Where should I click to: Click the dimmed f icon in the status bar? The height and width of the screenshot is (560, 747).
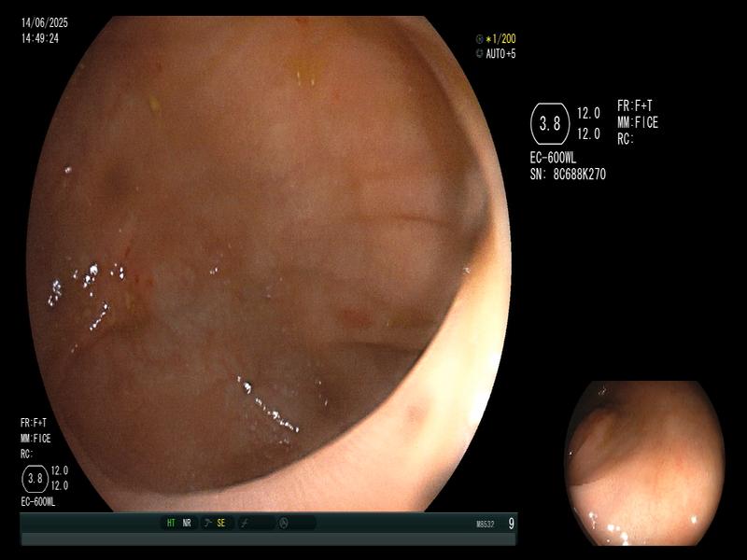pyautogui.click(x=245, y=524)
